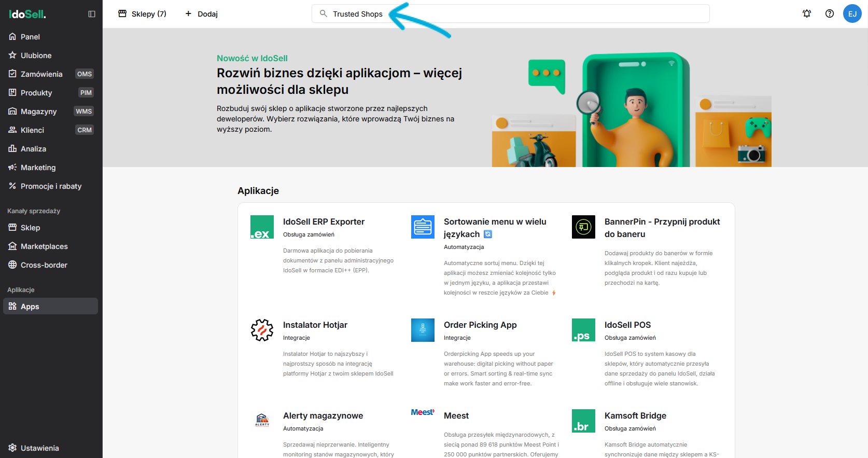Open Sortowanie menu w wielu językach icon
Screen dimensions: 868x458
point(423,227)
